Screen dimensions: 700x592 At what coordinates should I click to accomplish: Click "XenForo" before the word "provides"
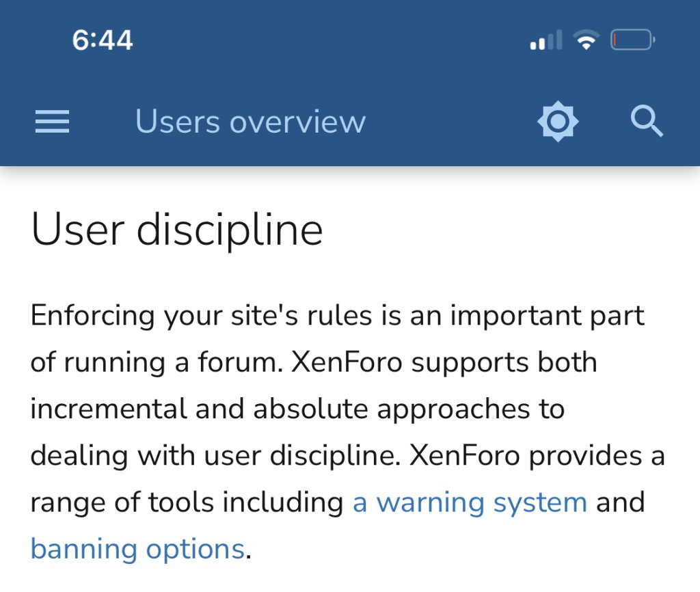[x=465, y=456]
